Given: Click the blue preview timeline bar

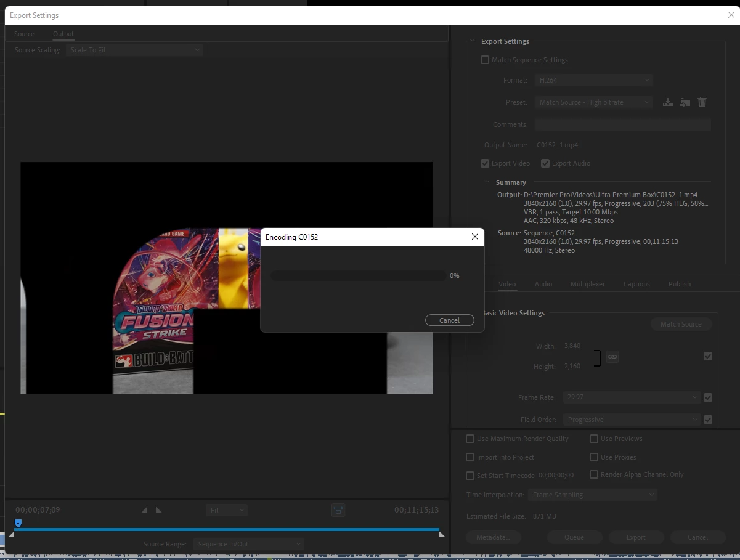Looking at the screenshot, I should [x=228, y=529].
